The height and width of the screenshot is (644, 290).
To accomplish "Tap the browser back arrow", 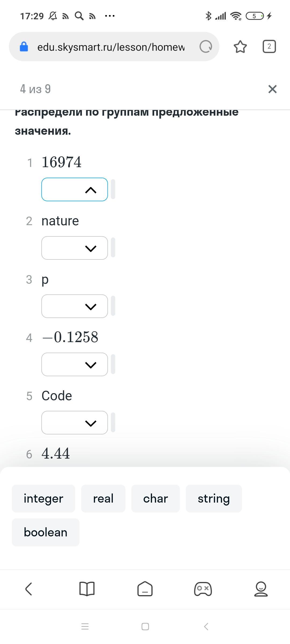I will pos(29,589).
